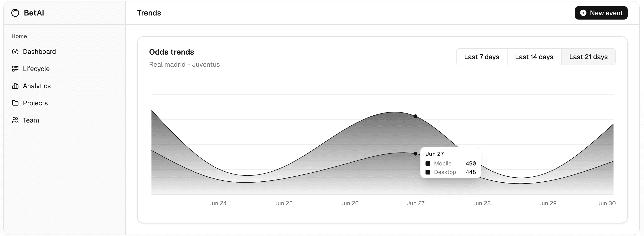Click the plus icon in New event button
This screenshot has width=644, height=236.
583,13
